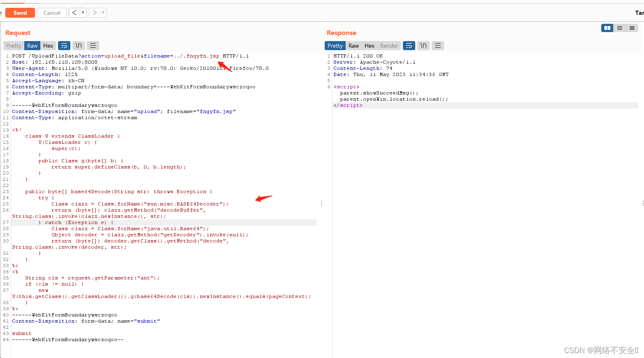Click the orange Send button
The height and width of the screenshot is (358, 644).
click(x=20, y=13)
